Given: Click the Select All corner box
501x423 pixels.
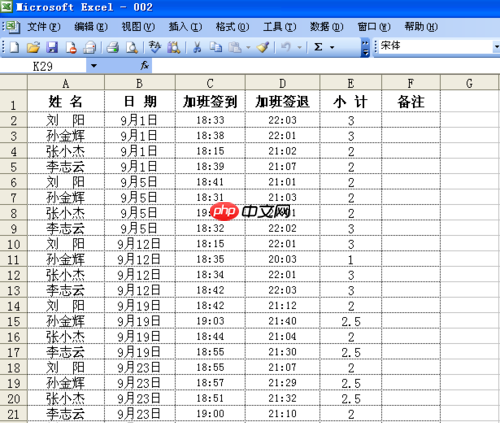Looking at the screenshot, I should [13, 82].
